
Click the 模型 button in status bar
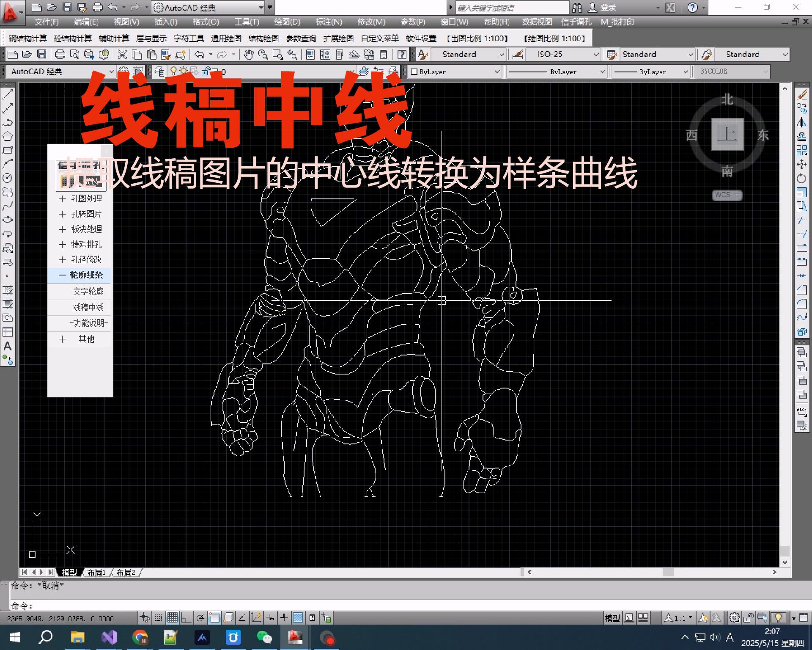(612, 618)
